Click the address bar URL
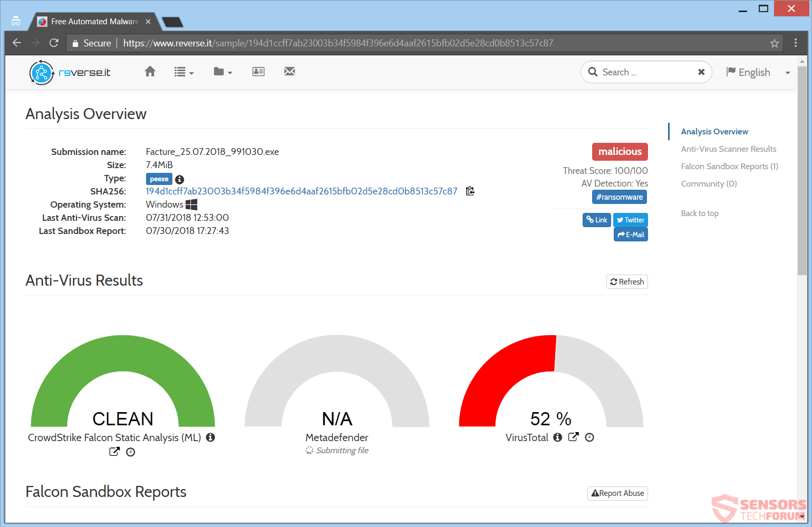This screenshot has width=812, height=527. [338, 43]
